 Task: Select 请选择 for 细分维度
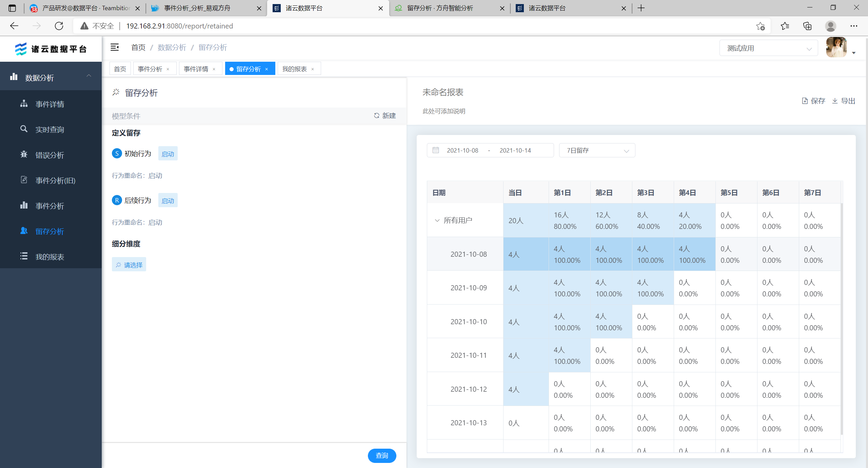[129, 265]
